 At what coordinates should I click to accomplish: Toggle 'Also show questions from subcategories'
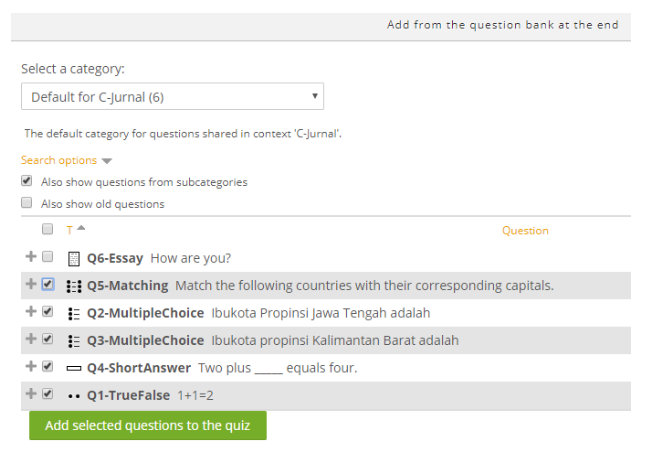[x=27, y=182]
